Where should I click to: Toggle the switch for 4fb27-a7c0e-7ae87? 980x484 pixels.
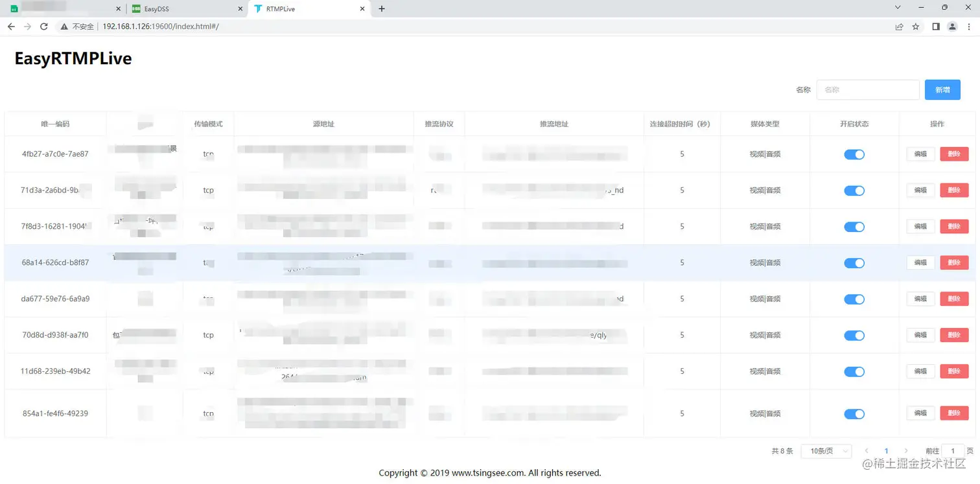pyautogui.click(x=854, y=154)
